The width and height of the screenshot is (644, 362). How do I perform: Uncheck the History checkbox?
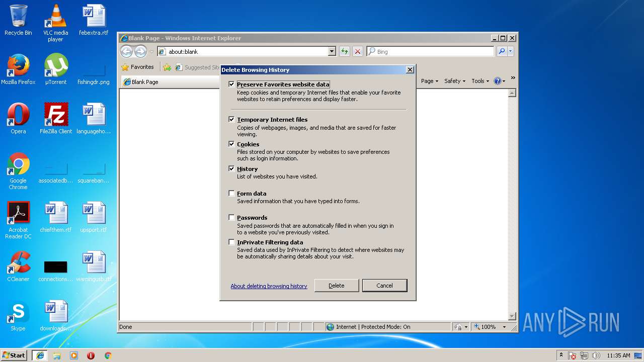tap(231, 168)
